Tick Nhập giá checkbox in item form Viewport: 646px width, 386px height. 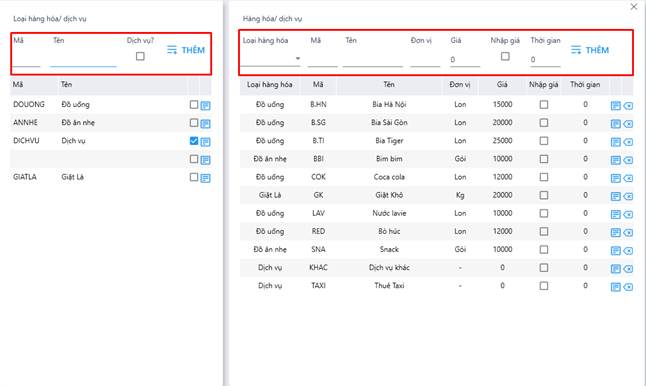(x=505, y=56)
